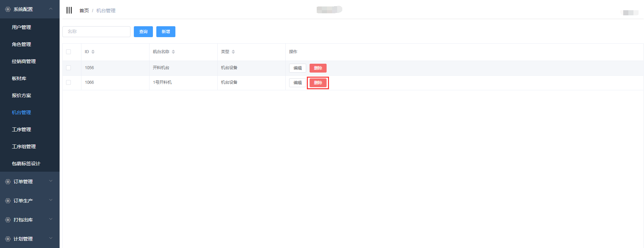This screenshot has height=248, width=644.
Task: Expand the 打包出库 submenu chevron
Action: click(51, 219)
